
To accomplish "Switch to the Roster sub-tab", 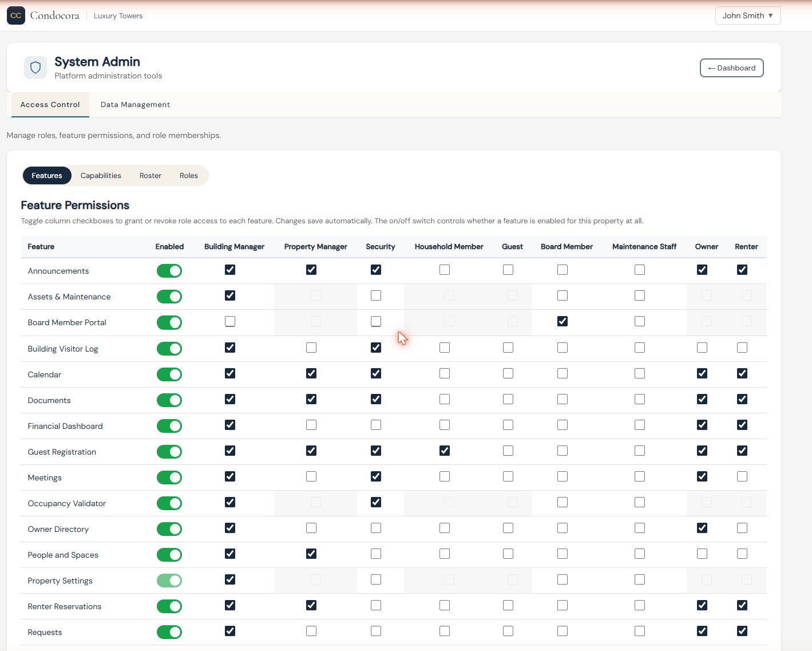I will pos(150,176).
